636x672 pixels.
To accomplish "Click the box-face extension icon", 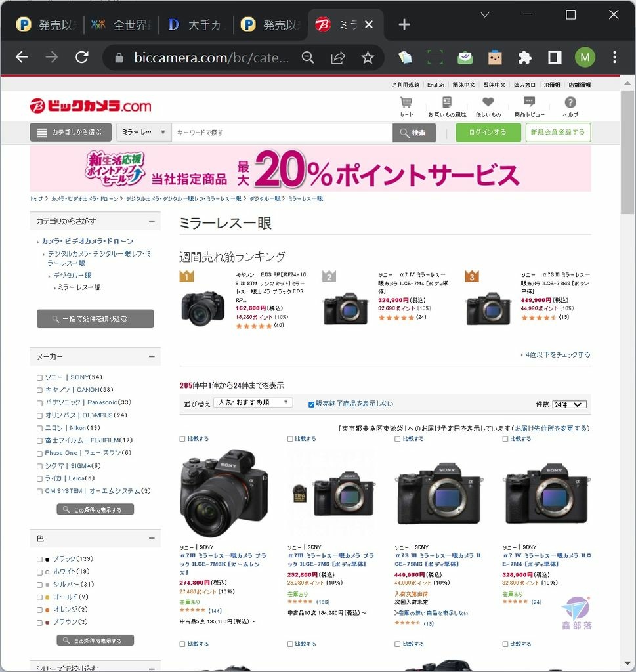I will [x=495, y=58].
